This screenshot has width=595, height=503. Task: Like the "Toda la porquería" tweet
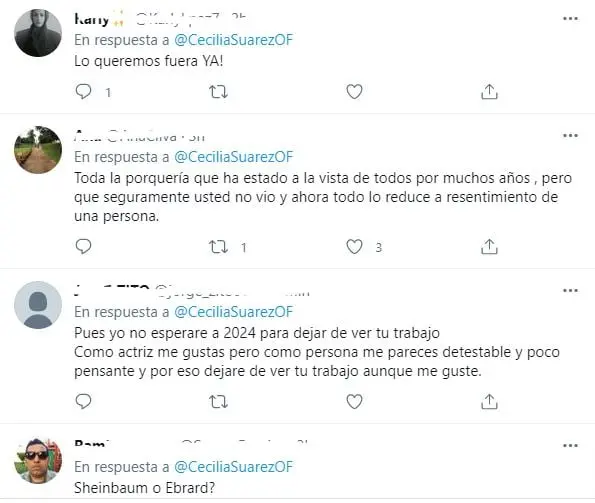pos(354,247)
